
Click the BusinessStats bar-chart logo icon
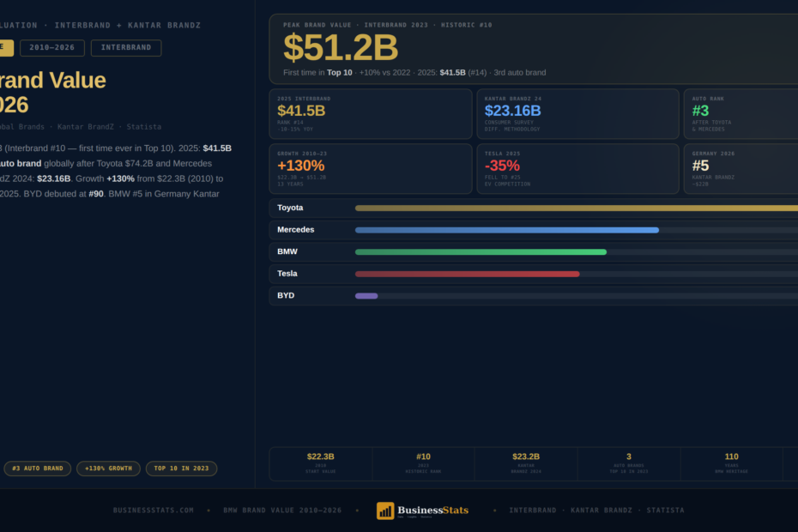point(385,511)
